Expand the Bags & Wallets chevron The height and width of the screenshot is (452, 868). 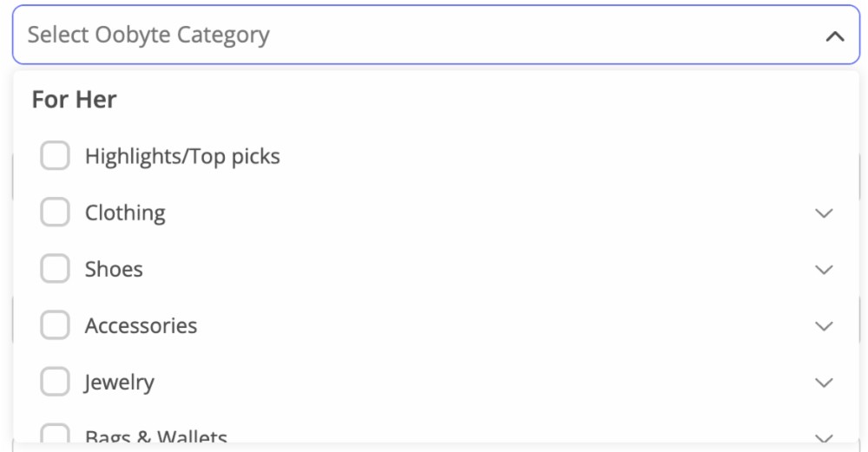click(x=824, y=437)
